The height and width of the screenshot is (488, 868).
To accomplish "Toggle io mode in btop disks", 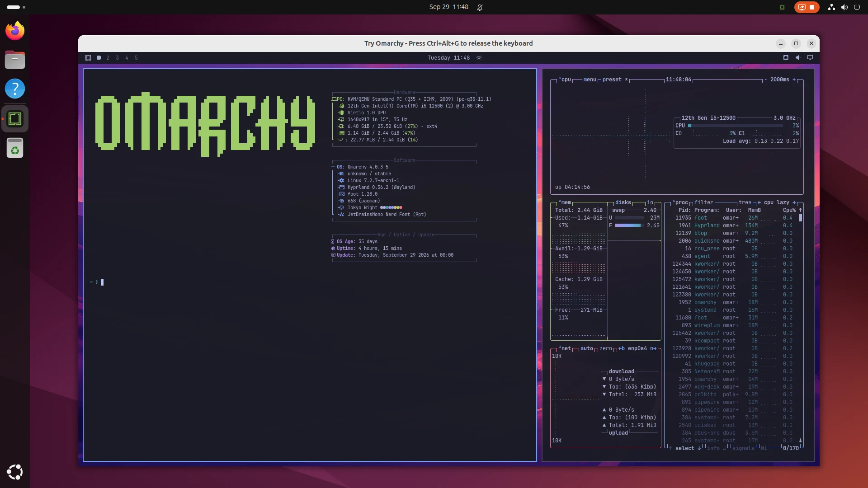I will coord(650,202).
